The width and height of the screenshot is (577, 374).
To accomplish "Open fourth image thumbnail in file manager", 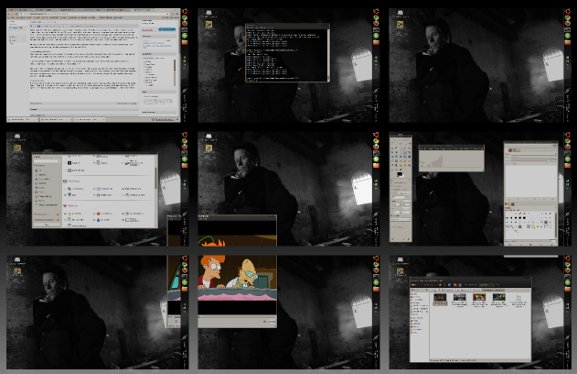I will (499, 297).
